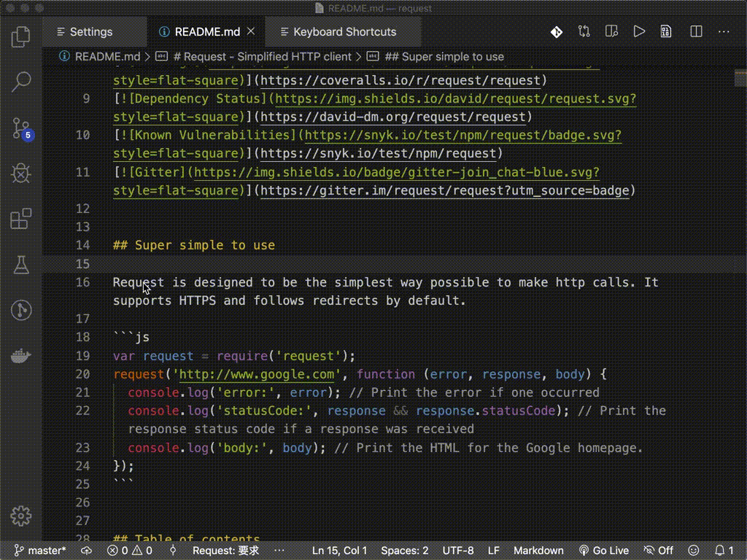Screen dimensions: 747x560
Task: Click the split editor right icon
Action: click(696, 32)
